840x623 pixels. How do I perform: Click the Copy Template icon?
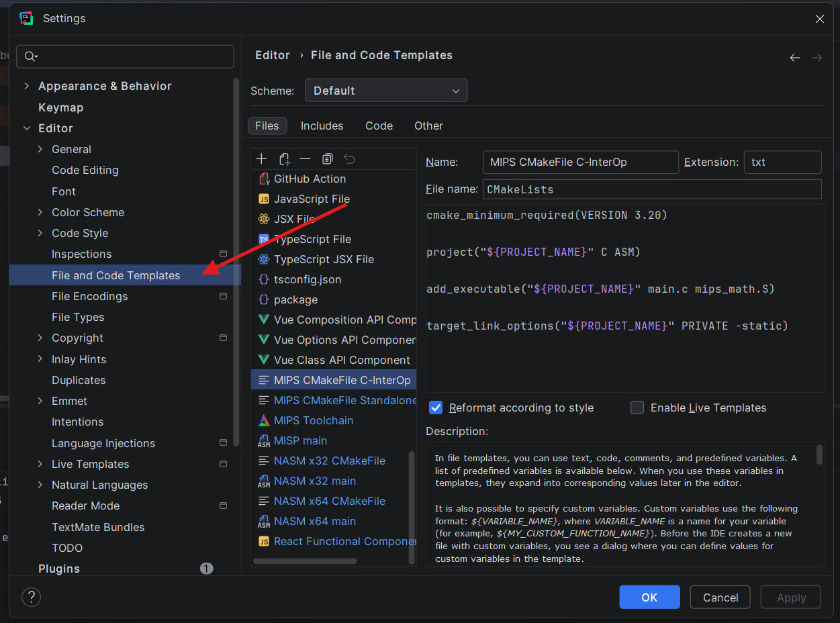coord(328,159)
